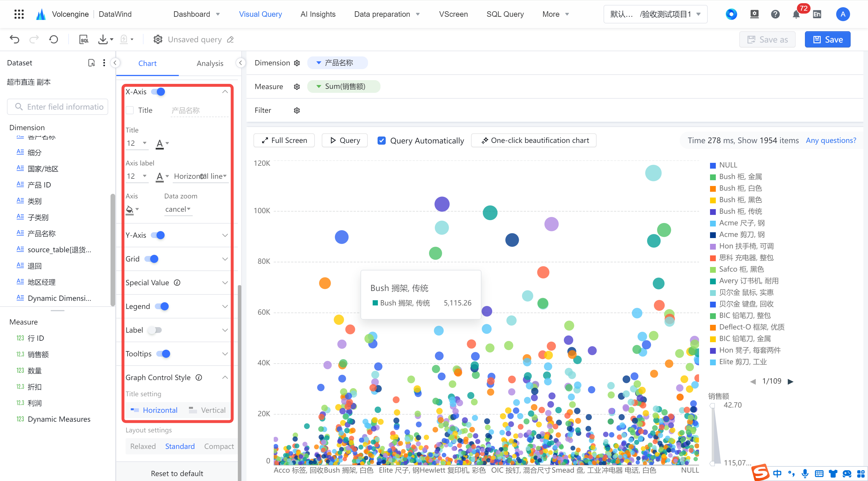This screenshot has width=868, height=481.
Task: Expand the Legend section chevron
Action: pyautogui.click(x=225, y=306)
